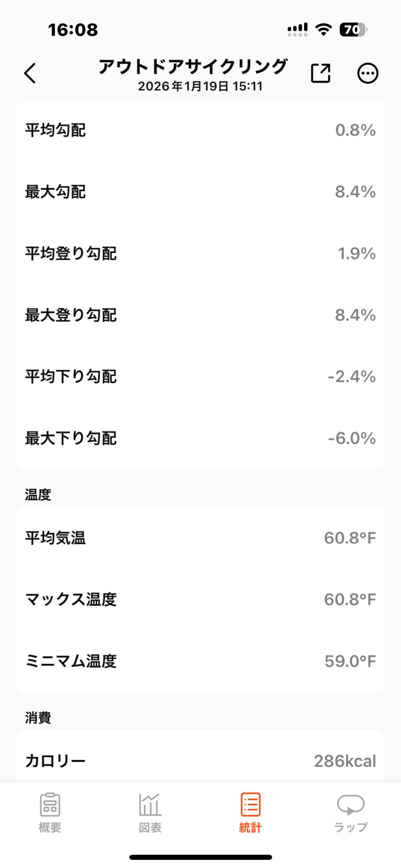This screenshot has width=401, height=868.
Task: Tap the Wi-Fi status icon
Action: (323, 30)
